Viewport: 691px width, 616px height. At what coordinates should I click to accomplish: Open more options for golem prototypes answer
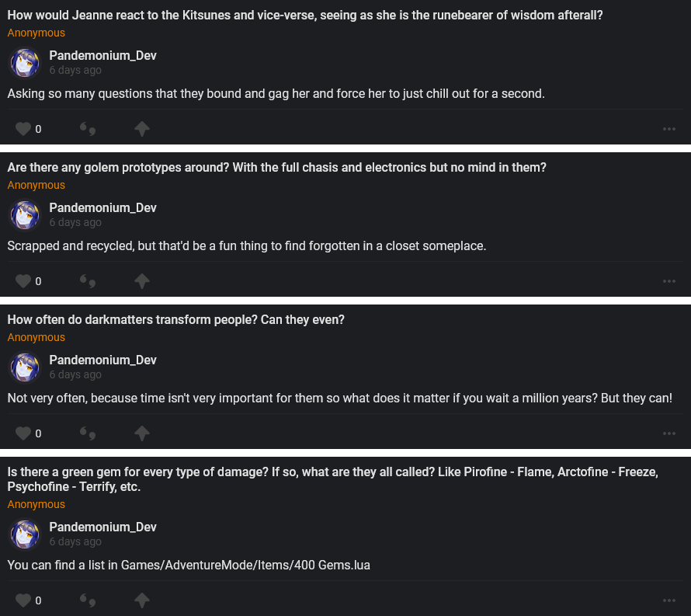tap(669, 281)
